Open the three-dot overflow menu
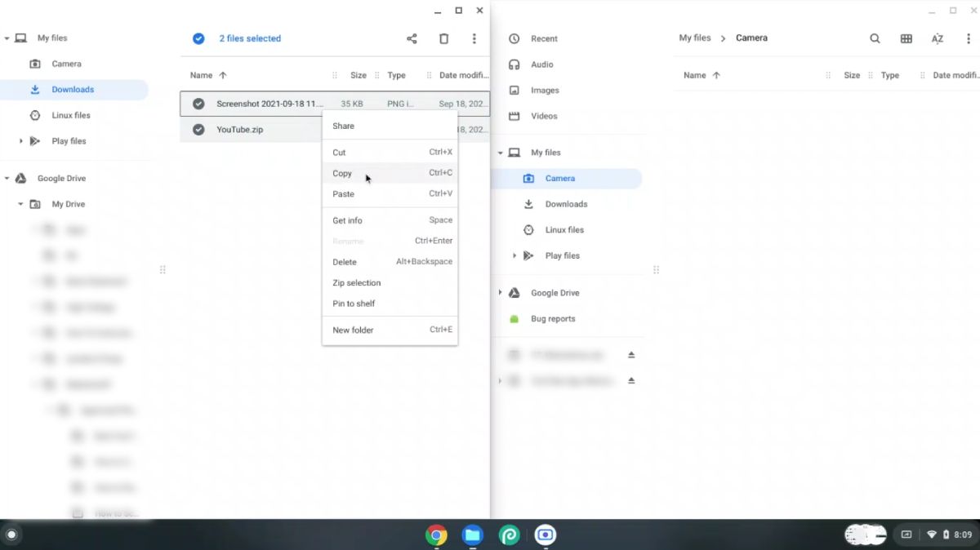Image resolution: width=980 pixels, height=550 pixels. pyautogui.click(x=474, y=38)
